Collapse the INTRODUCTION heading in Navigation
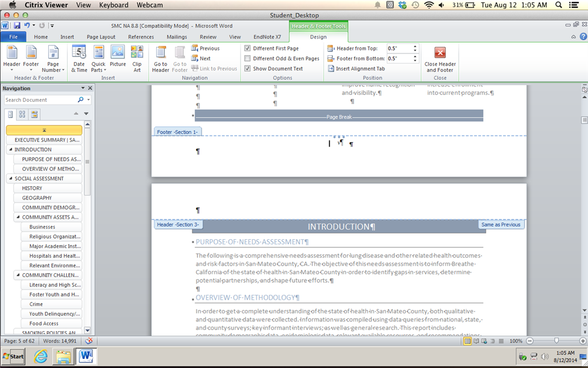 click(10, 149)
